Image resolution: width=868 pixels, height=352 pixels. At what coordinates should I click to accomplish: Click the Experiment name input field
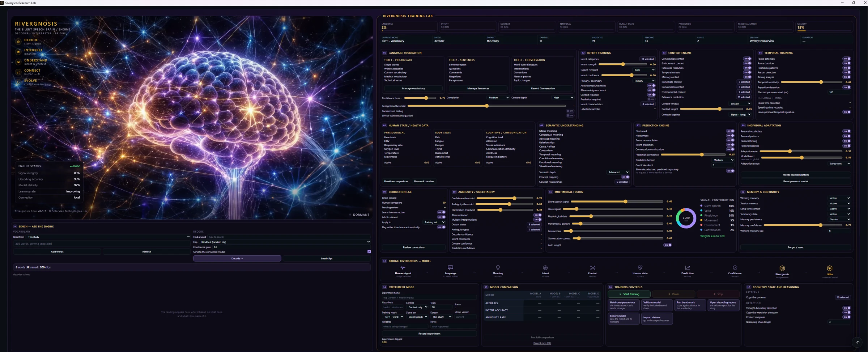point(429,297)
